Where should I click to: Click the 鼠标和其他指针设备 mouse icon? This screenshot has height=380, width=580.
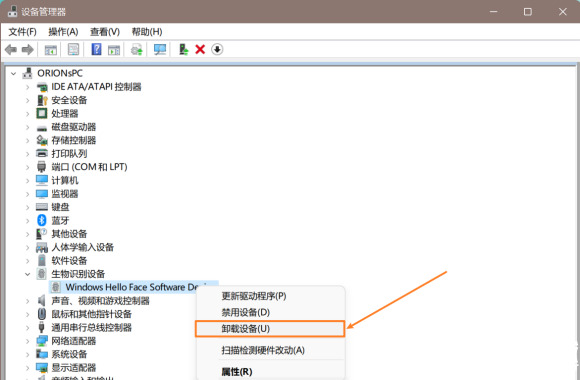(x=42, y=314)
